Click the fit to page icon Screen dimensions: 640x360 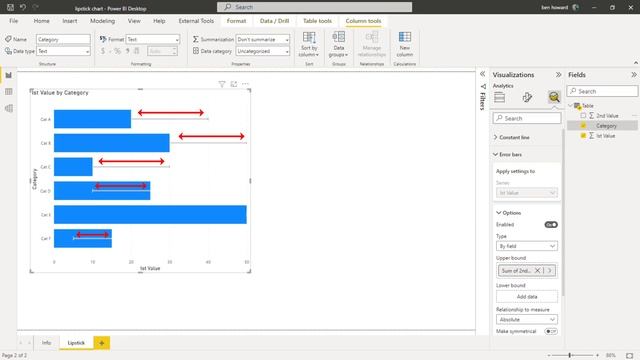pos(629,356)
